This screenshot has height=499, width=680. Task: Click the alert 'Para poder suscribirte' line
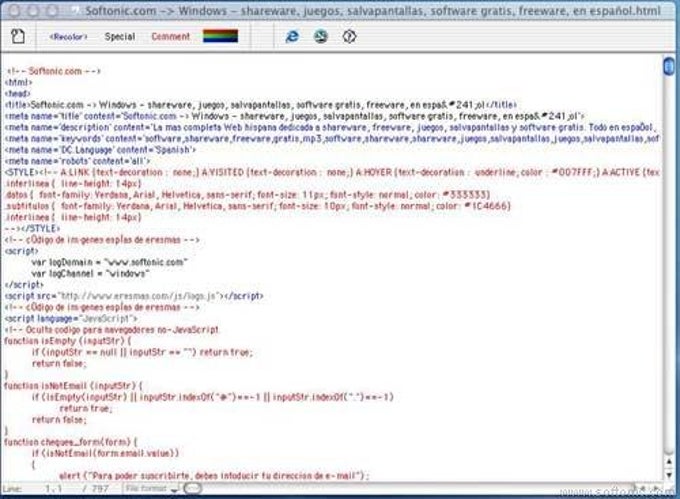point(214,476)
